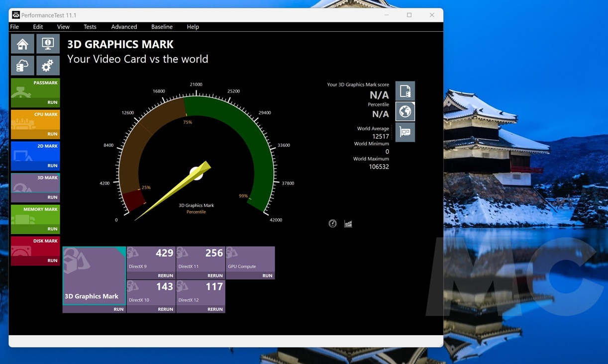608x364 pixels.
Task: Click the DirectX 9 score 429
Action: (x=164, y=253)
